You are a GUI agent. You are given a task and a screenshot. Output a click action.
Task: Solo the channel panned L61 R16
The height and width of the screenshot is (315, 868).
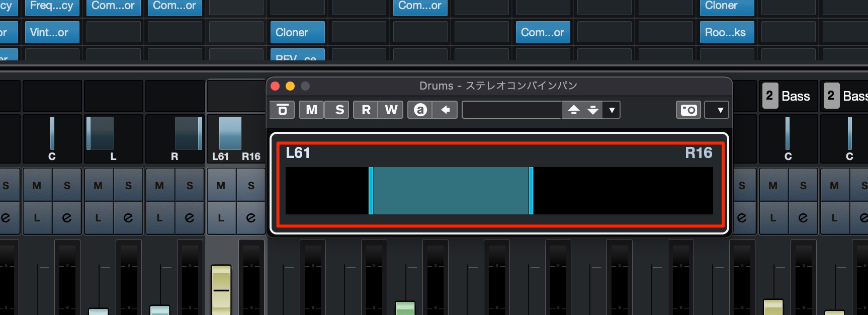tap(251, 186)
